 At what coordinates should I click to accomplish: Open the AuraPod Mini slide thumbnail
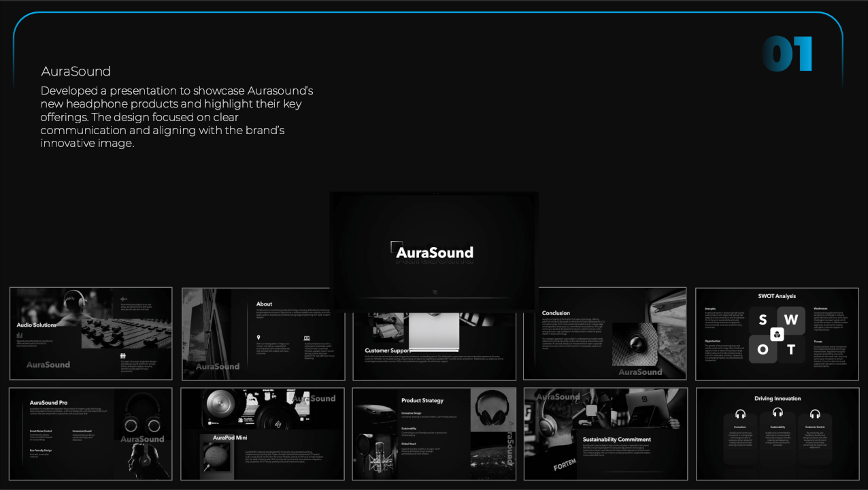click(263, 434)
